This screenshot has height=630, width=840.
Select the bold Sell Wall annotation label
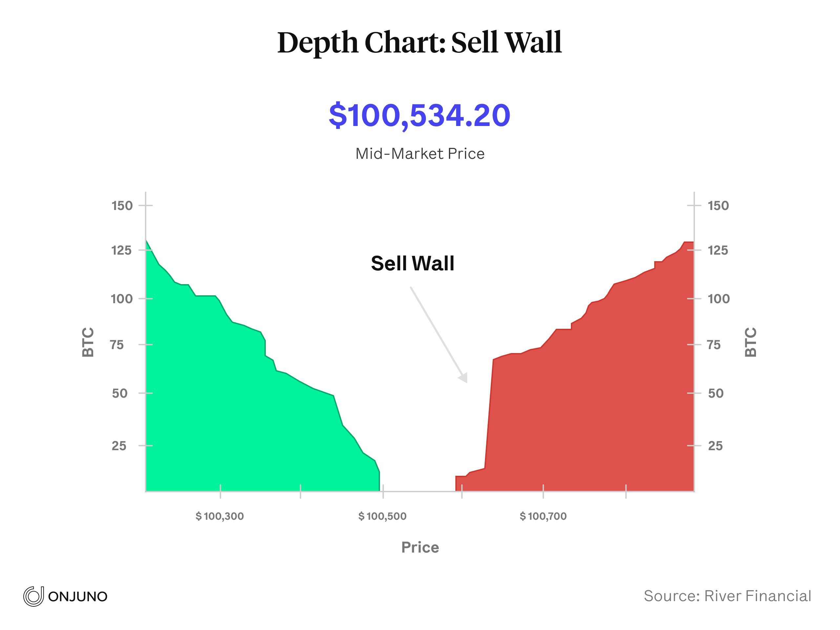click(412, 263)
